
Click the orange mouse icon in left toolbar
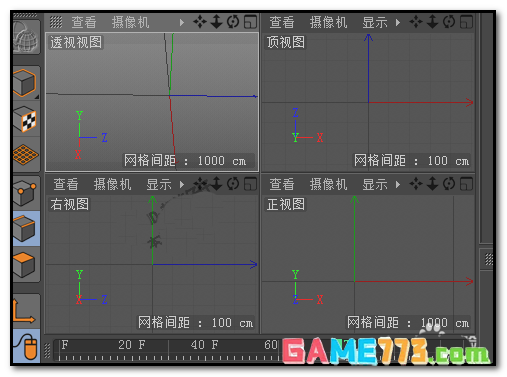click(27, 346)
